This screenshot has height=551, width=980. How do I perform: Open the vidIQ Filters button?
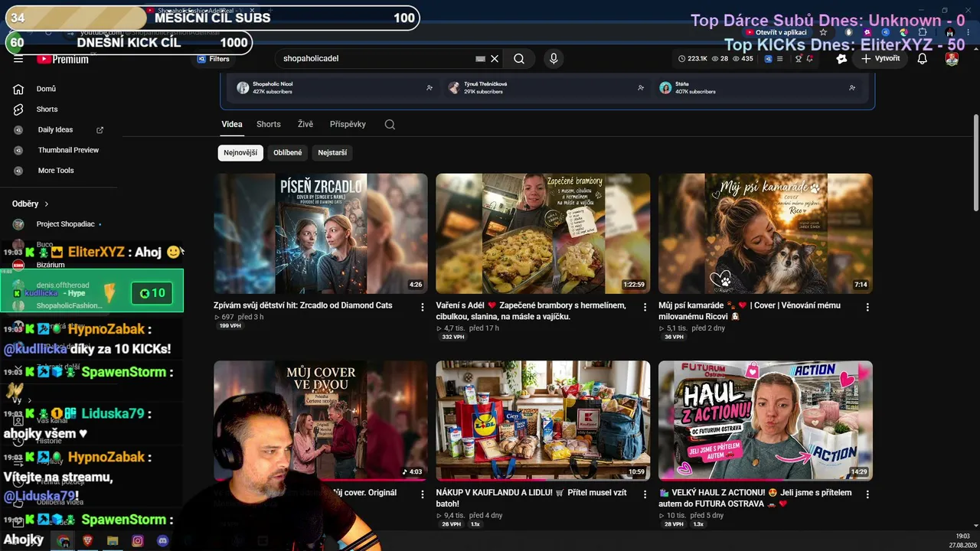point(214,59)
